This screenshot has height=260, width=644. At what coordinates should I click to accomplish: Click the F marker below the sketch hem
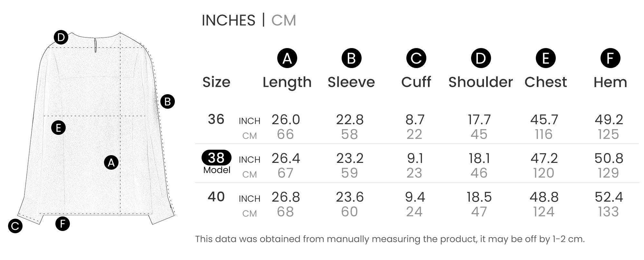62,224
